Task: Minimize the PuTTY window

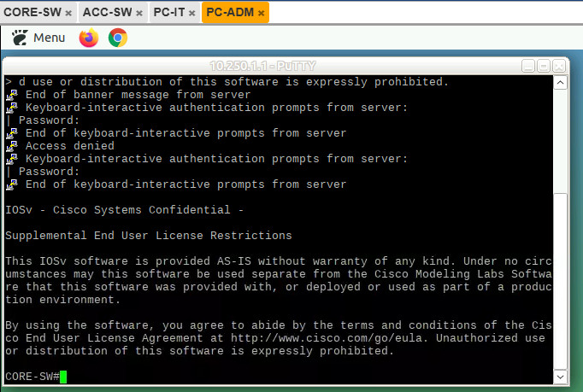Action: point(528,66)
